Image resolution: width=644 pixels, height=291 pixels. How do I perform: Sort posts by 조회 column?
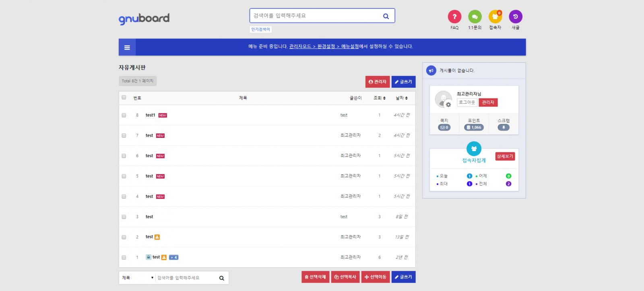(379, 98)
